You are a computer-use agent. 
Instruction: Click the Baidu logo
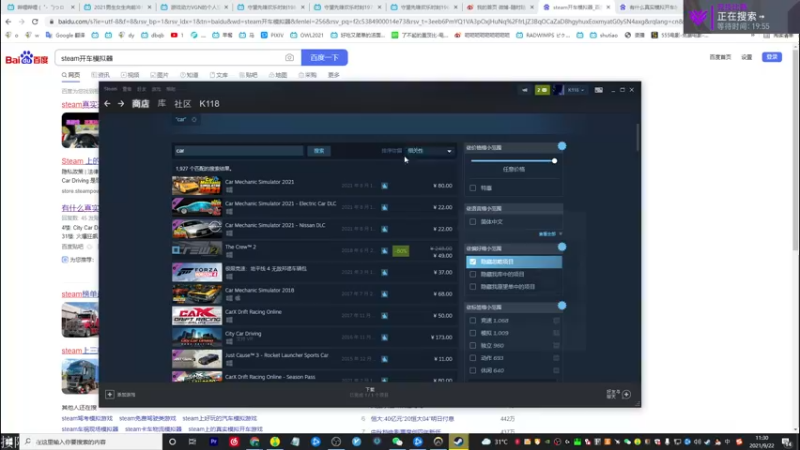[x=27, y=58]
